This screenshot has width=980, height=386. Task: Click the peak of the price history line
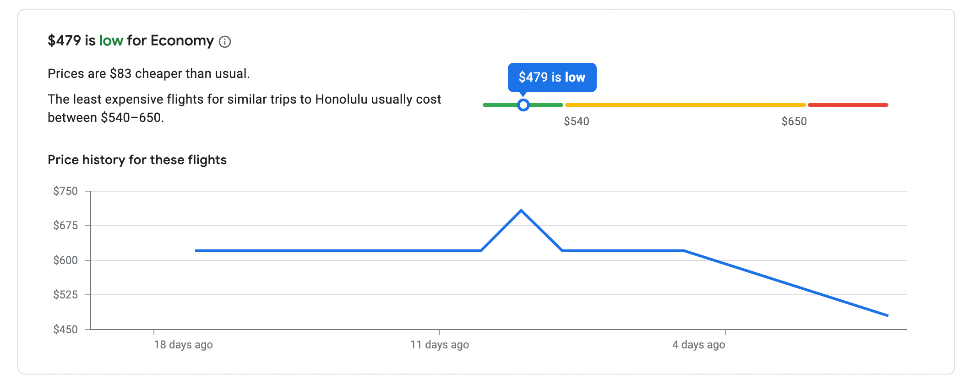(521, 211)
